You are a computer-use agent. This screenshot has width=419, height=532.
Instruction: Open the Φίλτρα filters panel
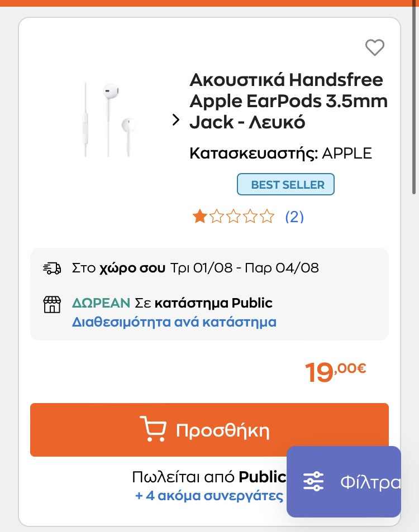[370, 482]
